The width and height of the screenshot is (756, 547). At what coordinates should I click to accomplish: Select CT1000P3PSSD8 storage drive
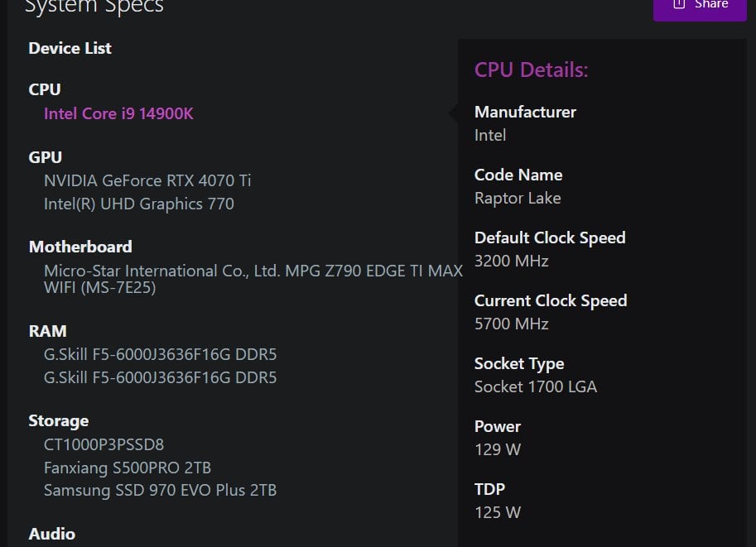[104, 444]
